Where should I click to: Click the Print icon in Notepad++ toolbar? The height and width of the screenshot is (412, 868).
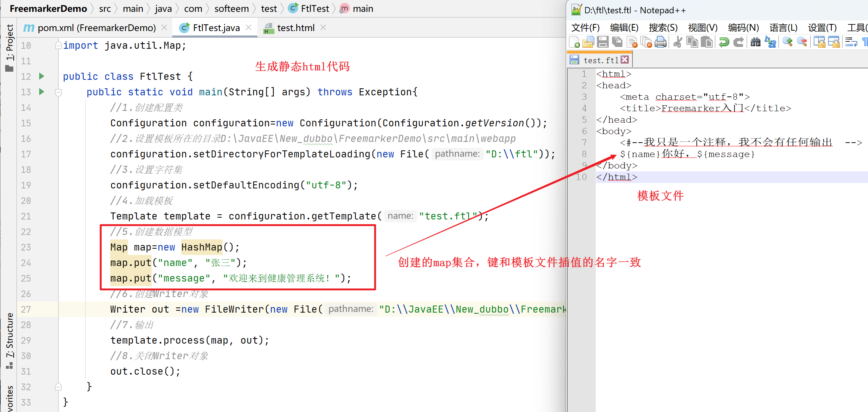(661, 42)
